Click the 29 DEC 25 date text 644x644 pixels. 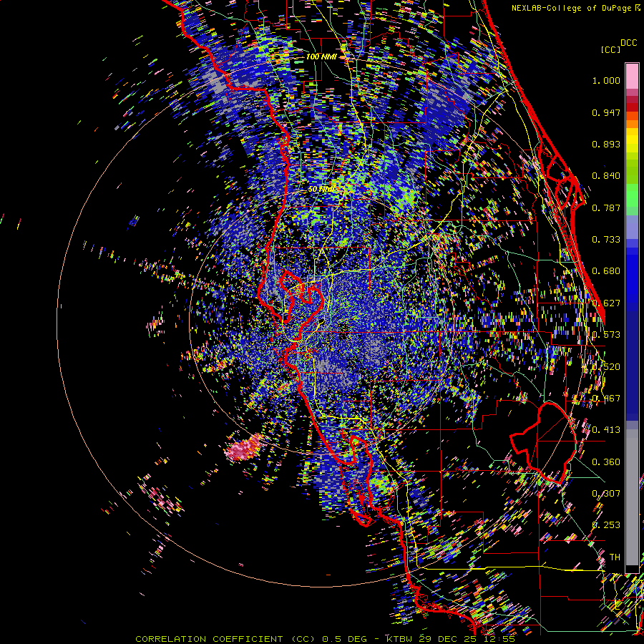point(449,639)
